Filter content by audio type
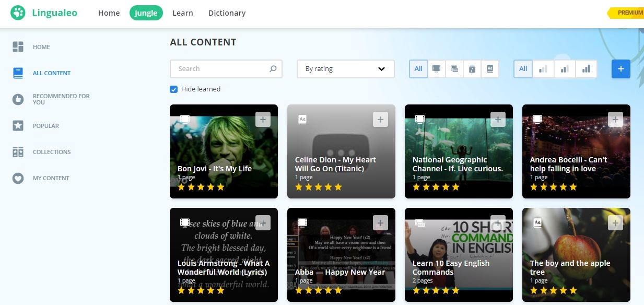The height and width of the screenshot is (305, 644). pyautogui.click(x=472, y=68)
